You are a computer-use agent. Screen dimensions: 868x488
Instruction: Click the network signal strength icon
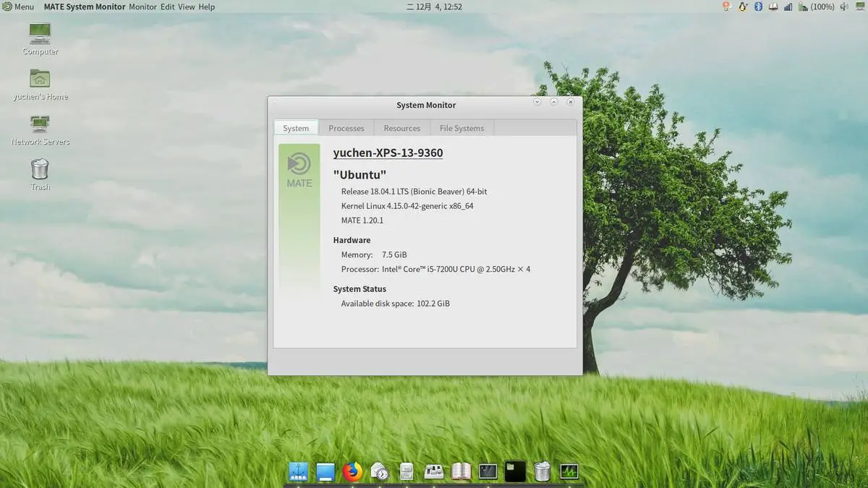[788, 7]
